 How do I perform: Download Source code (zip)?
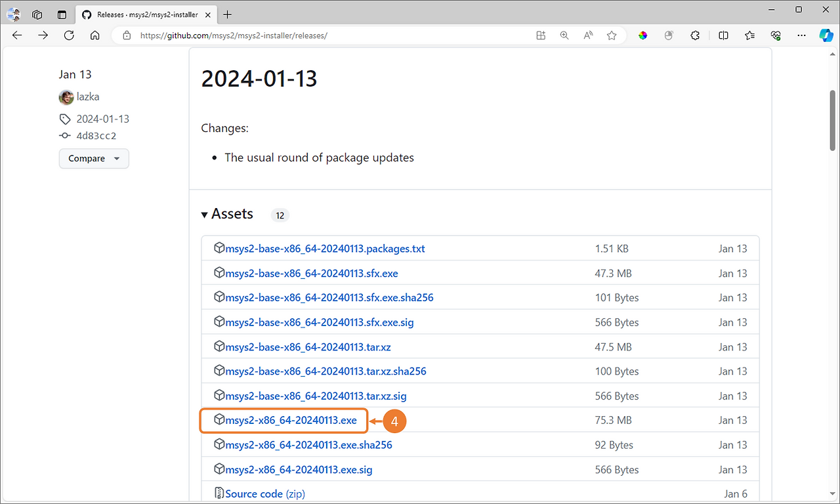click(265, 493)
